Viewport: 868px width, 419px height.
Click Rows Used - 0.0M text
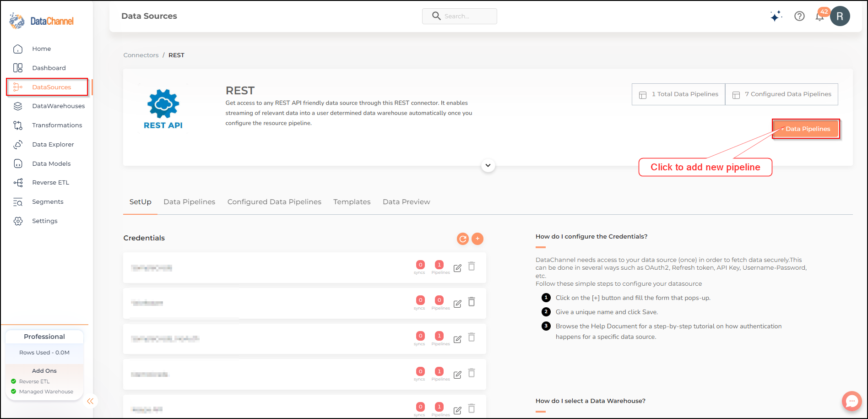(x=44, y=353)
